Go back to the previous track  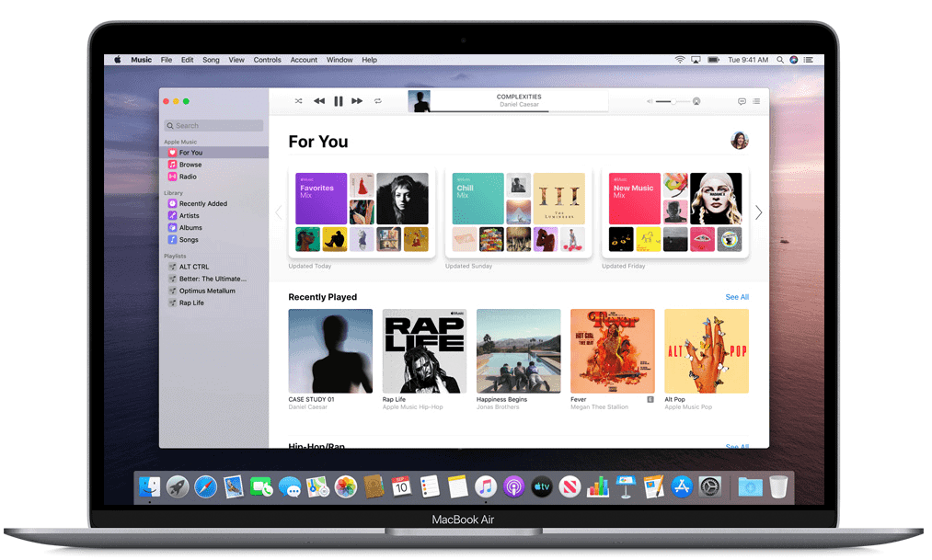pos(318,101)
